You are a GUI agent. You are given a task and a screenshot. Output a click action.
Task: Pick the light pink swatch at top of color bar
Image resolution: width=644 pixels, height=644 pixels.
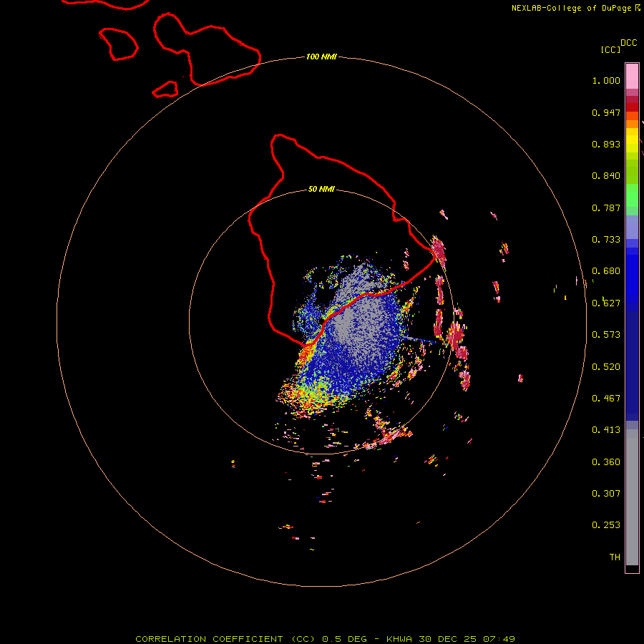[x=632, y=76]
